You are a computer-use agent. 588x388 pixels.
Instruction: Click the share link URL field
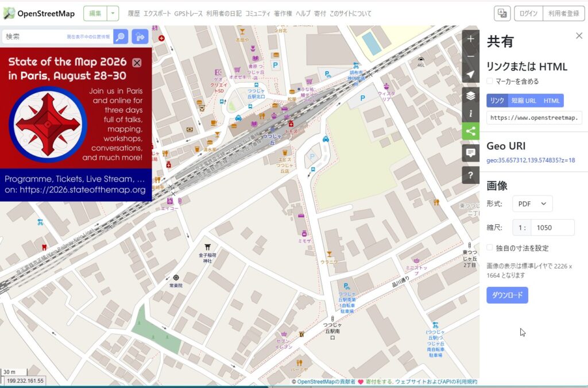pos(535,118)
